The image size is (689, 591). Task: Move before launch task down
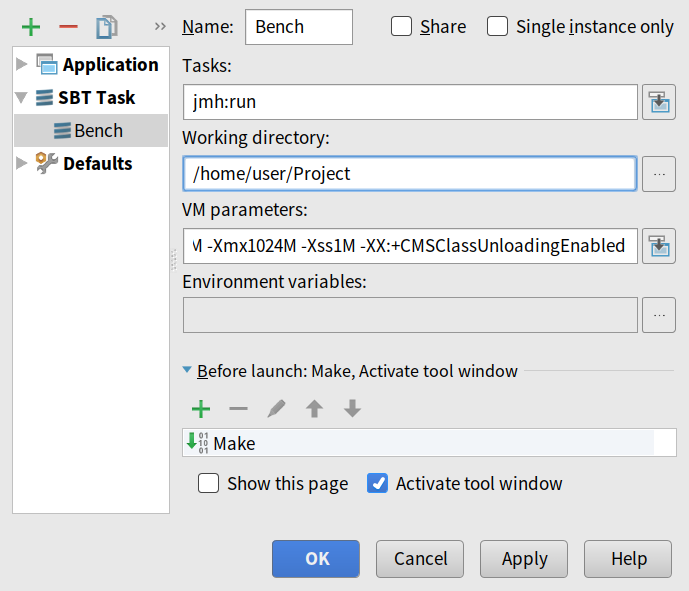coord(352,408)
